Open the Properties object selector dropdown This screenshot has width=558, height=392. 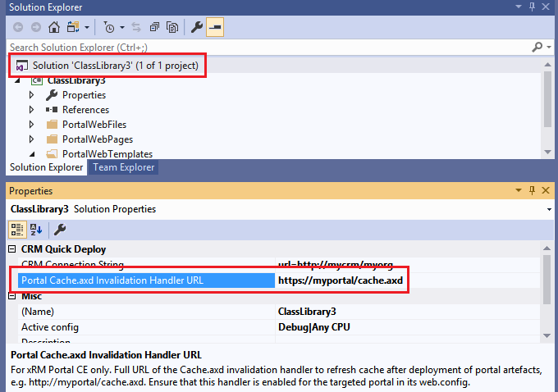click(x=548, y=209)
